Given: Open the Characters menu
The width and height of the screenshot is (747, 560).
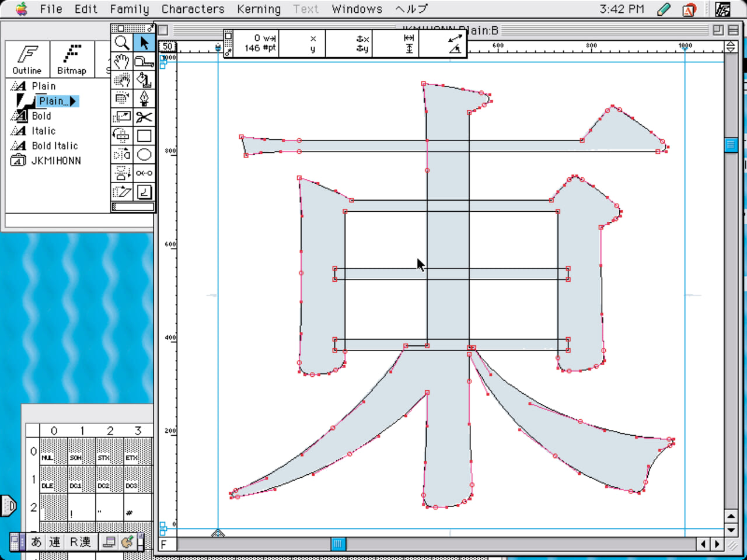Looking at the screenshot, I should [193, 9].
